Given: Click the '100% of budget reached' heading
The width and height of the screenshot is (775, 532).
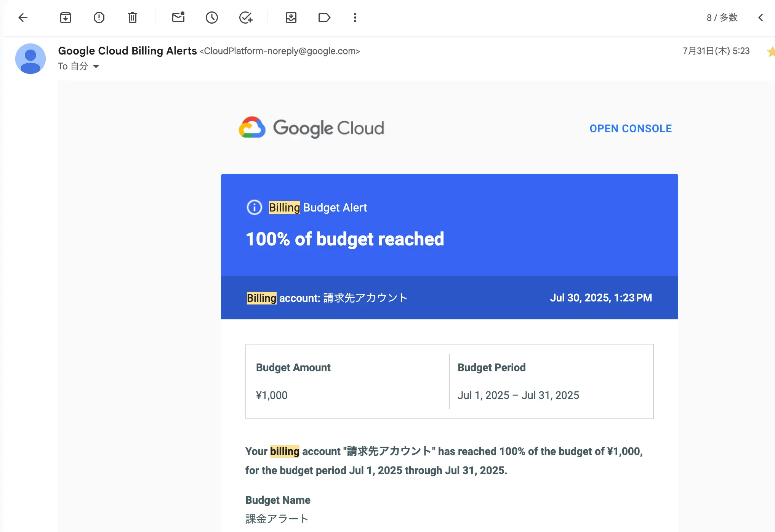Looking at the screenshot, I should [345, 239].
